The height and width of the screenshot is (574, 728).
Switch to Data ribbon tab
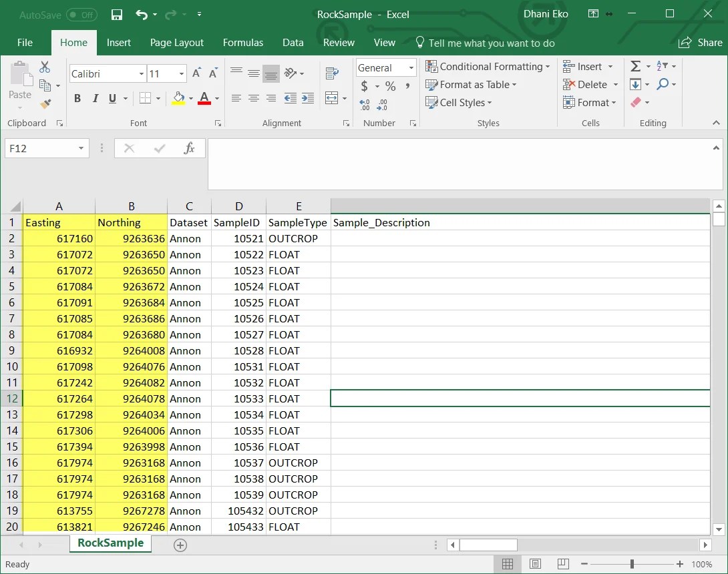point(293,43)
